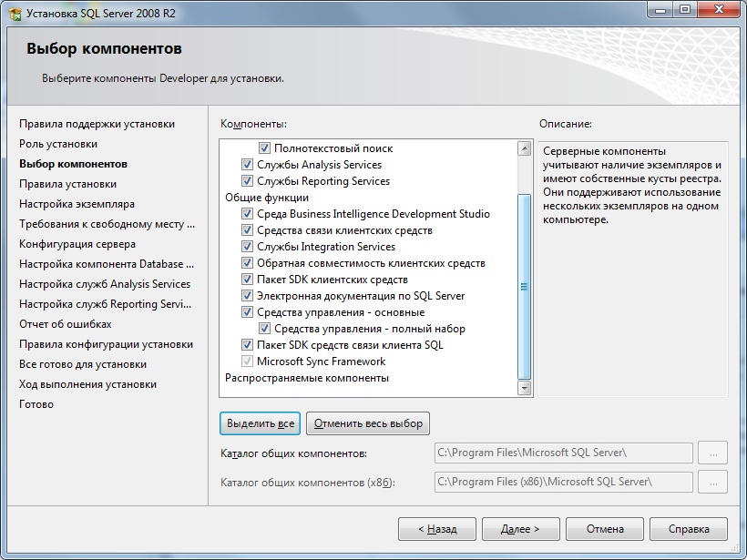747x560 pixels.
Task: Select Правила установки step
Action: [x=67, y=184]
